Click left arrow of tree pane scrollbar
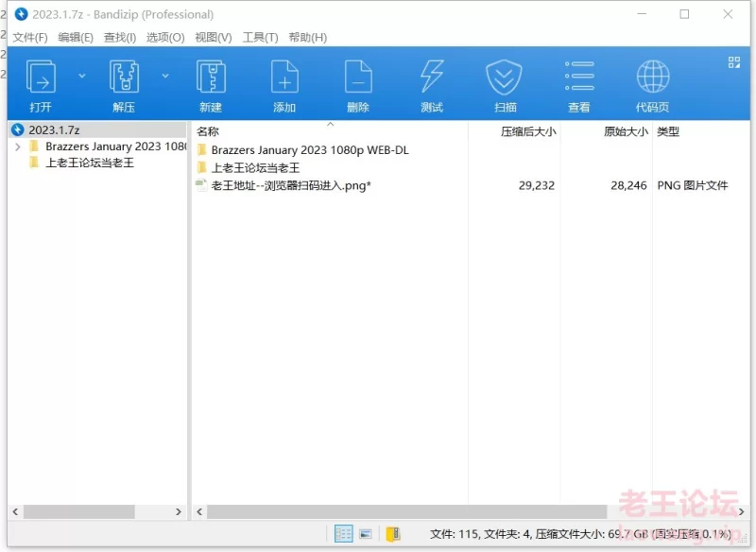 point(15,511)
